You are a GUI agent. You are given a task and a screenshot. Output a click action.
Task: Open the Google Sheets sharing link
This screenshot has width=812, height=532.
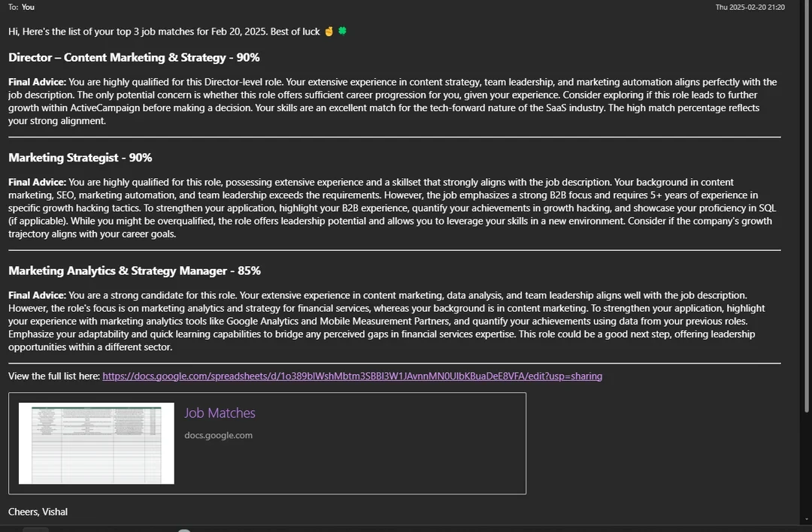coord(352,376)
